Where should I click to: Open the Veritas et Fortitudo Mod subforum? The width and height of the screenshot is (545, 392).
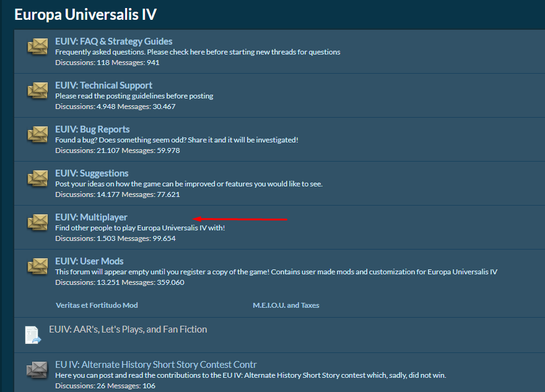[x=97, y=305]
